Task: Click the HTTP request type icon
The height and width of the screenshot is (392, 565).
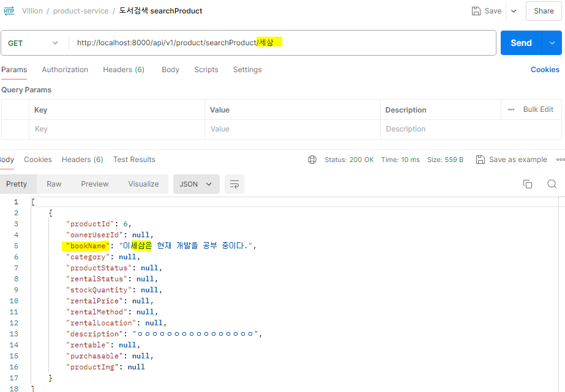Action: point(9,11)
